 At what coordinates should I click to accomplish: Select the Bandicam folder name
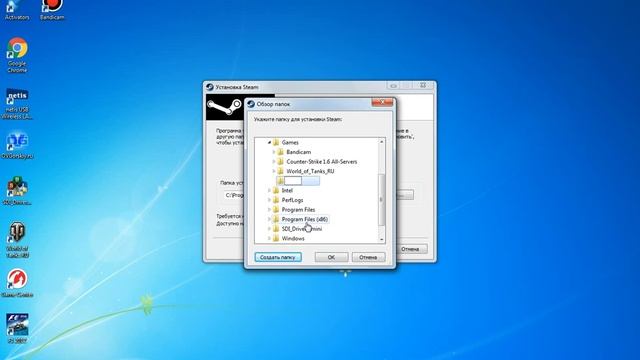[298, 152]
